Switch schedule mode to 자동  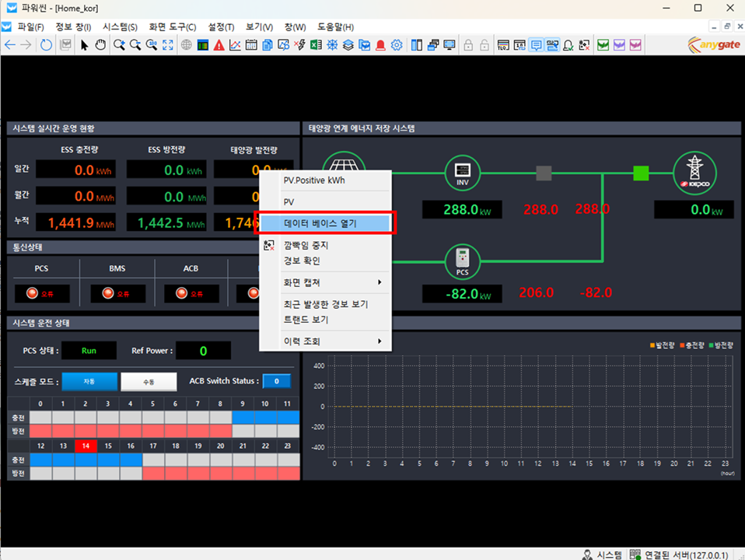[89, 381]
